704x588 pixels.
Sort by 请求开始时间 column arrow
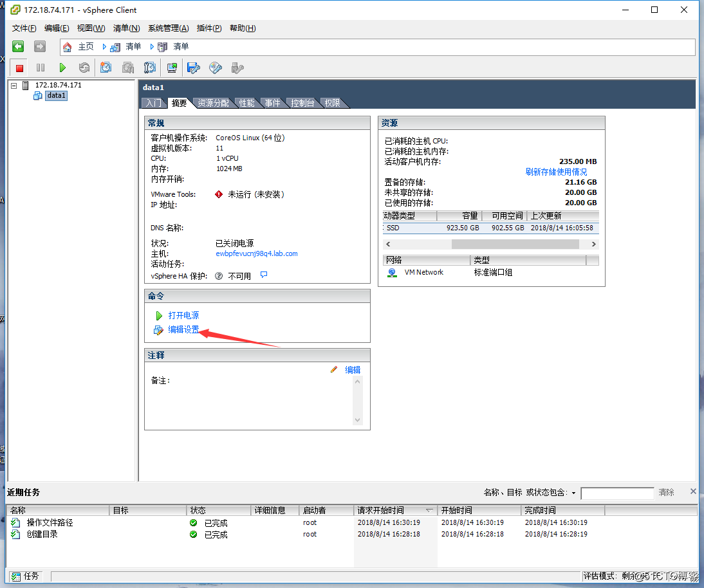429,510
